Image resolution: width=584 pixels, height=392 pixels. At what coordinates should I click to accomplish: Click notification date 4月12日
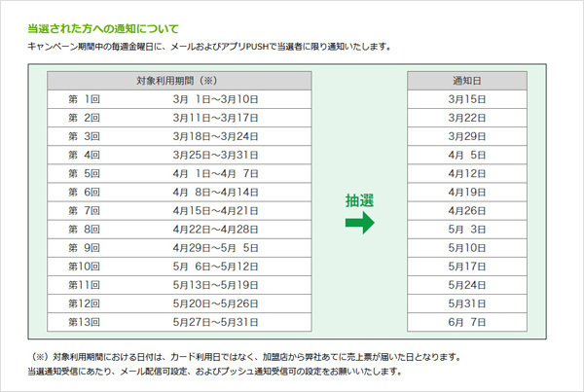(467, 173)
